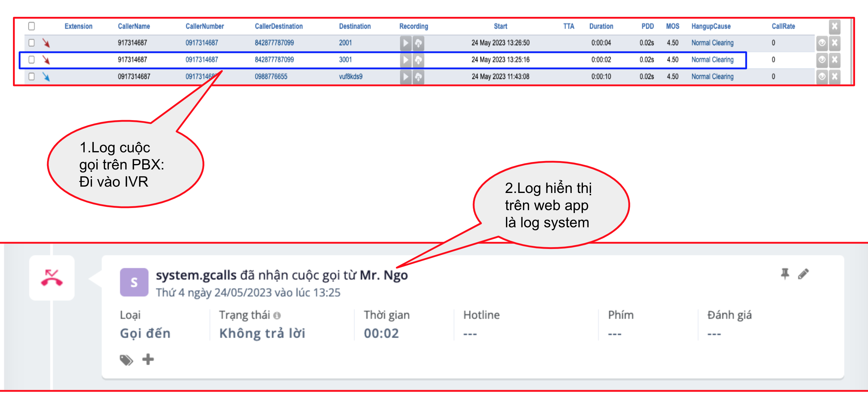Viewport: 868px width, 413px height.
Task: Open the vuf8kds9 destination link
Action: click(351, 76)
